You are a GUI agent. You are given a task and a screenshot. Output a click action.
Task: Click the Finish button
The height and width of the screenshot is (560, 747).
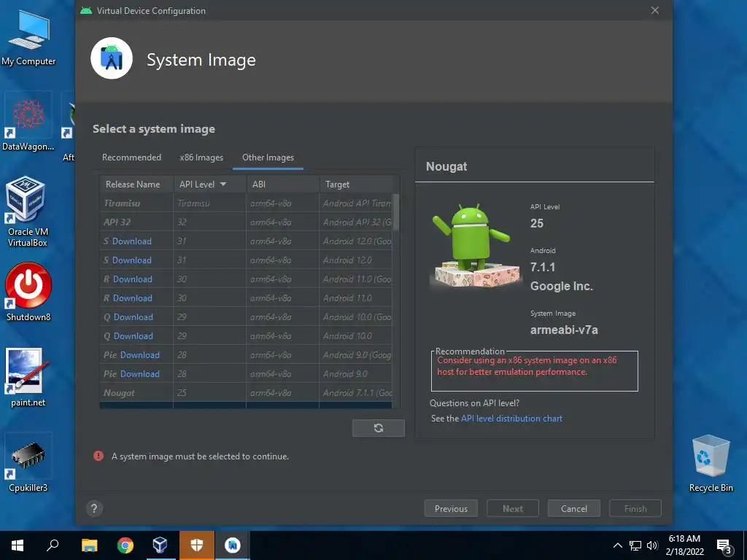635,508
